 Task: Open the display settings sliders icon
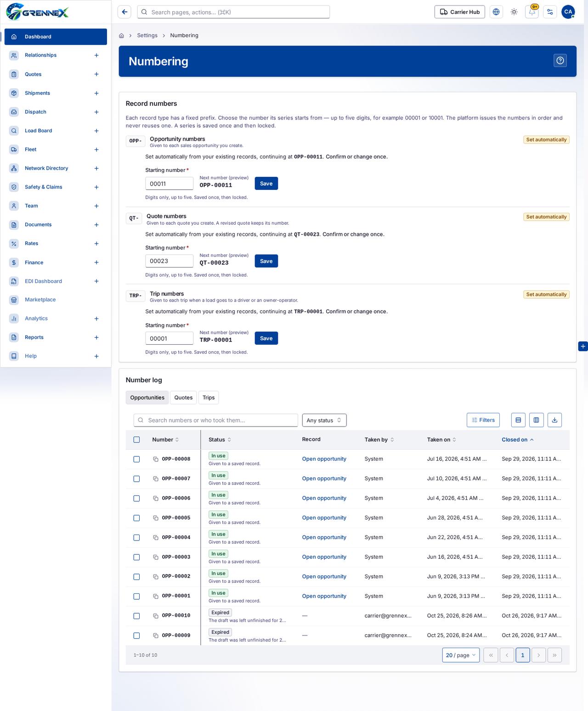550,12
